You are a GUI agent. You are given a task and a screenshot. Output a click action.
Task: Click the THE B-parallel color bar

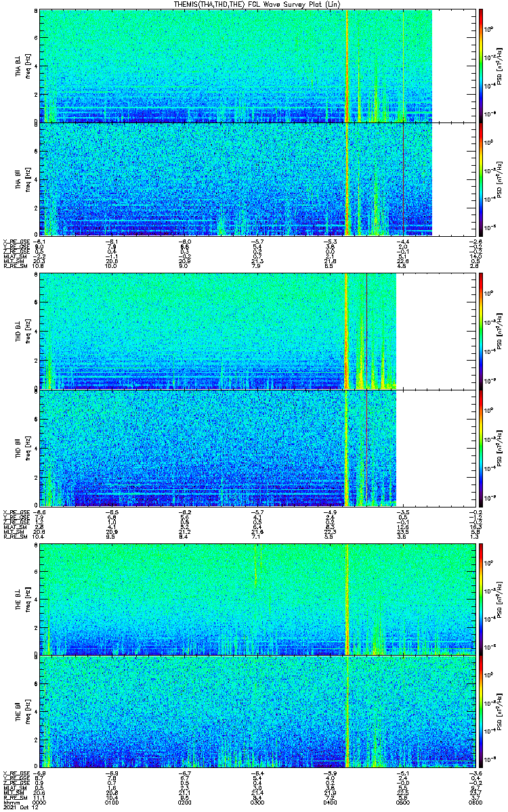pyautogui.click(x=481, y=712)
